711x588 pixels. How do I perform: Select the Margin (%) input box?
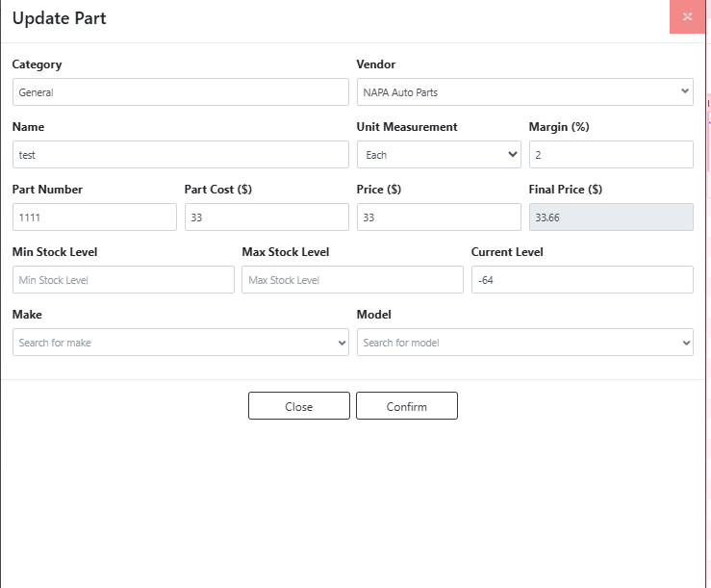point(610,155)
